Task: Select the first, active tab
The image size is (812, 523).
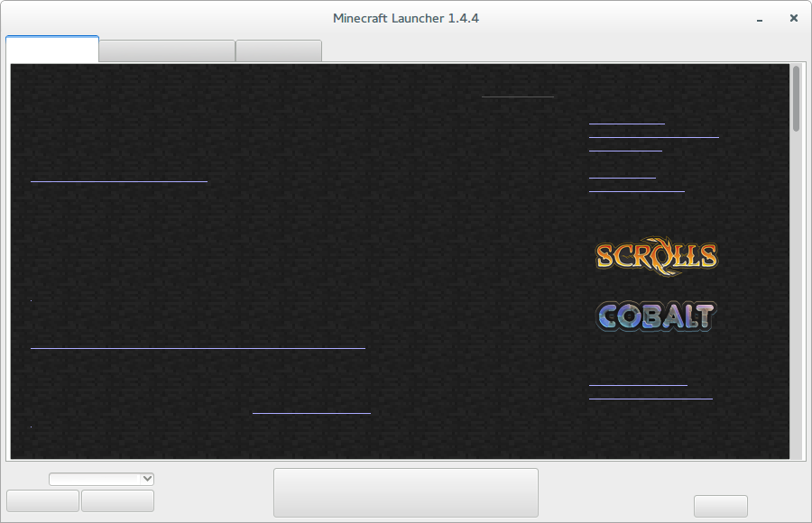Action: point(52,50)
